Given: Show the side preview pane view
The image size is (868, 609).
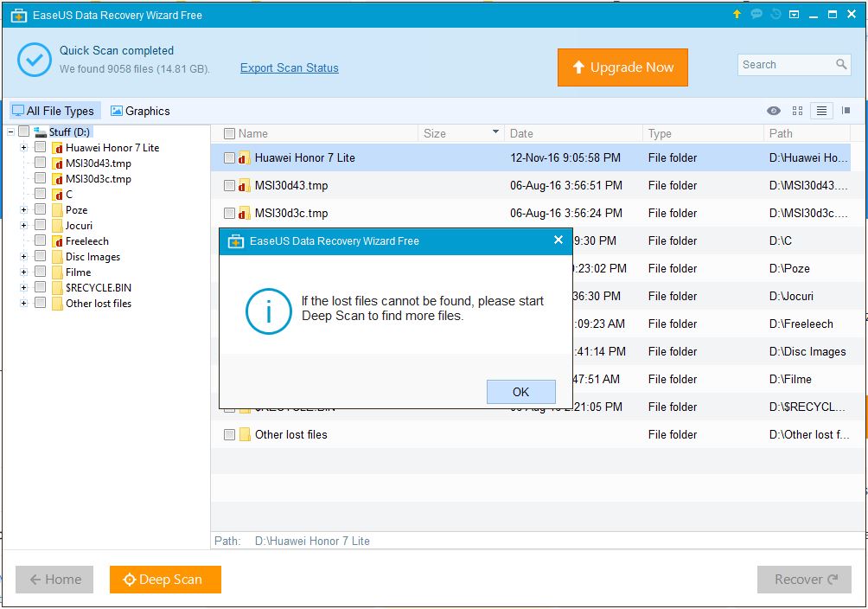Looking at the screenshot, I should click(x=846, y=111).
